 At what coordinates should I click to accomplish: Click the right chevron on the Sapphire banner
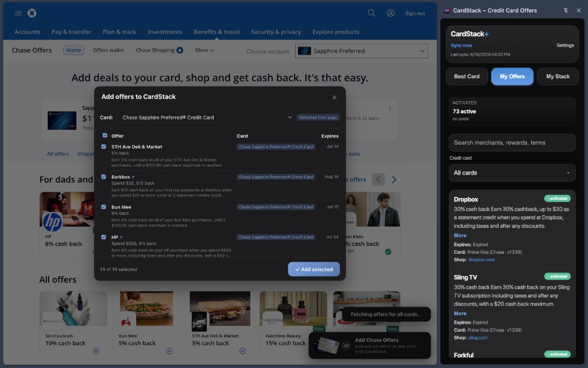tap(390, 109)
